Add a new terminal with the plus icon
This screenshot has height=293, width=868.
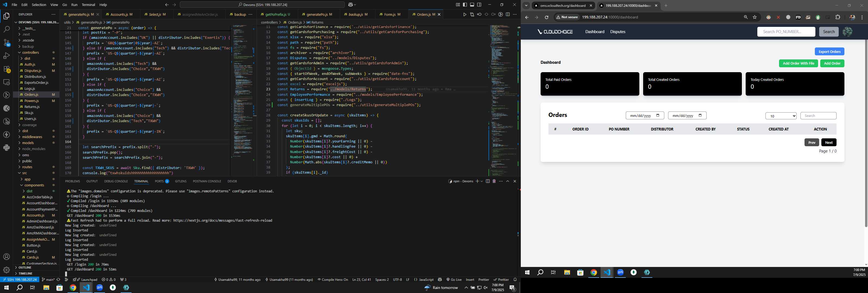[477, 181]
